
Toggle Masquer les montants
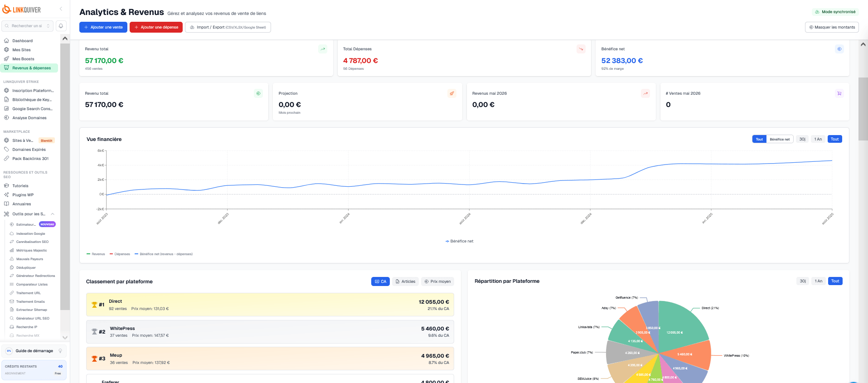point(832,27)
